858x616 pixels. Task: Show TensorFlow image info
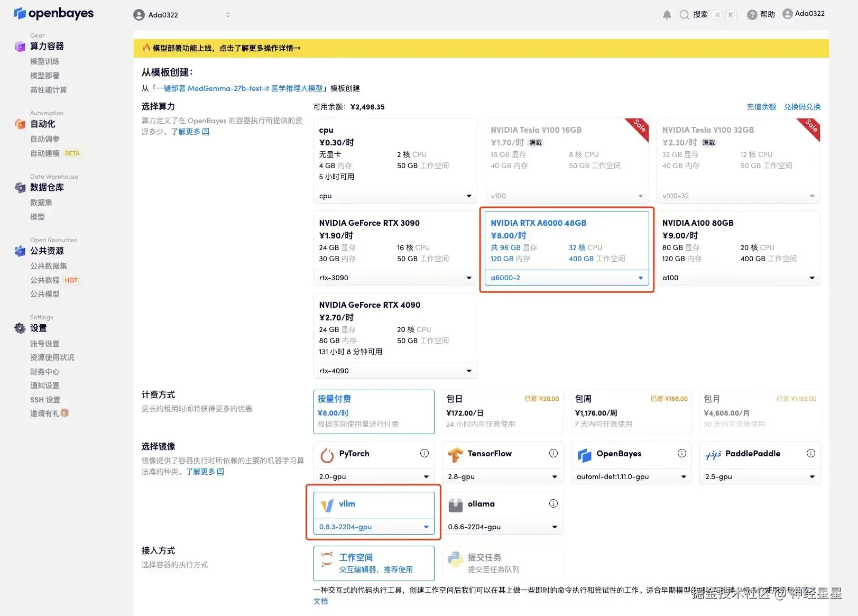pyautogui.click(x=553, y=453)
